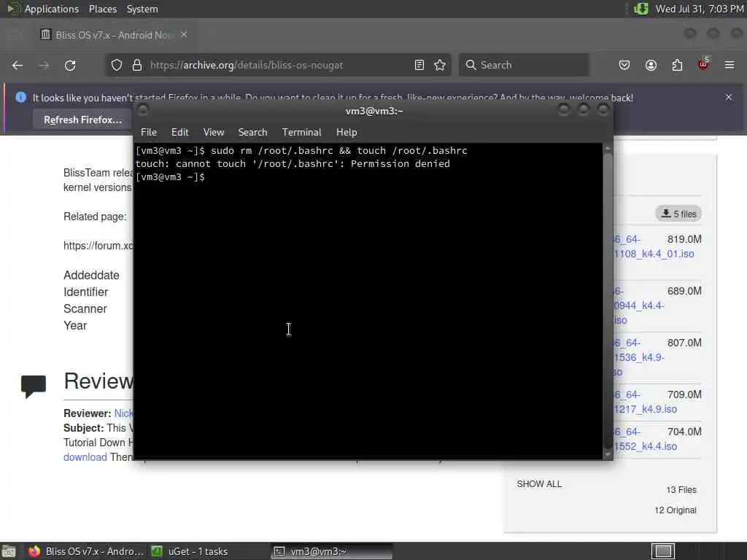Image resolution: width=747 pixels, height=560 pixels.
Task: Close the Bliss OS browser tab
Action: coord(184,35)
